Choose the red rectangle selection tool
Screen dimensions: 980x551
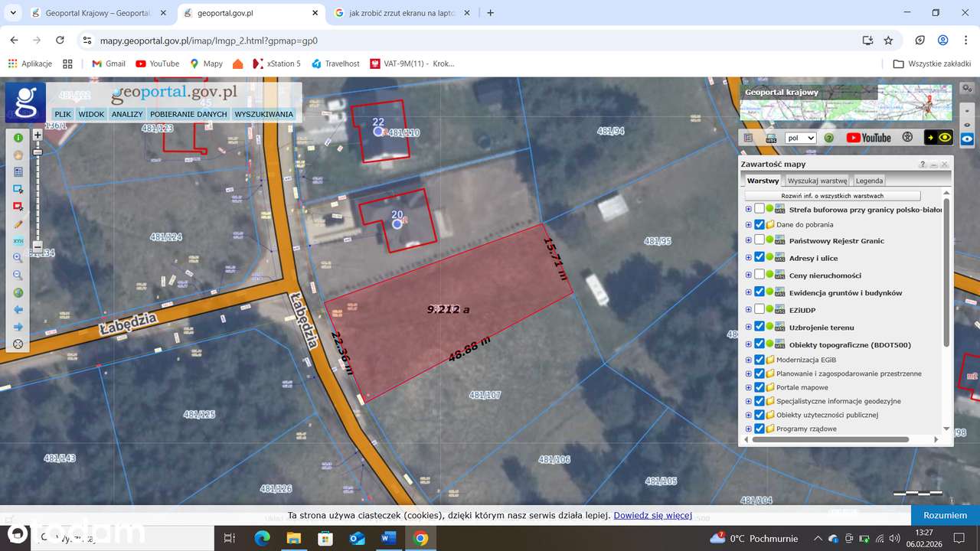18,207
